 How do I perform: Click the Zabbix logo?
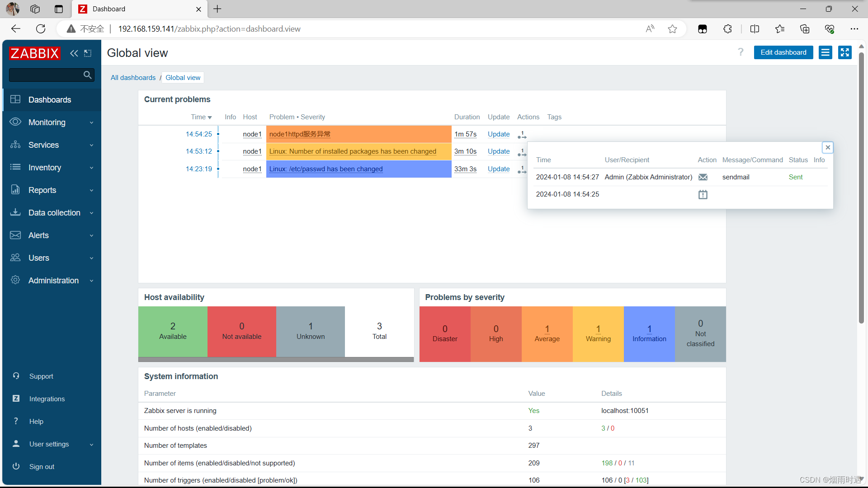34,53
